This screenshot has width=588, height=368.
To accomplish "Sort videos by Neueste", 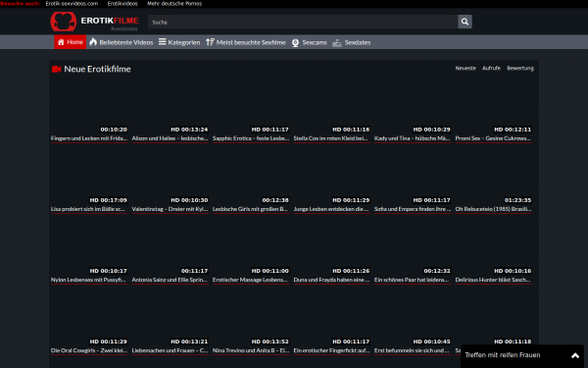I will (x=465, y=68).
